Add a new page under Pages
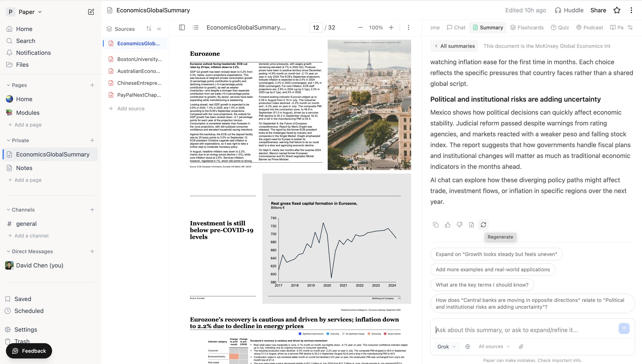The image size is (642, 364). coord(92,85)
